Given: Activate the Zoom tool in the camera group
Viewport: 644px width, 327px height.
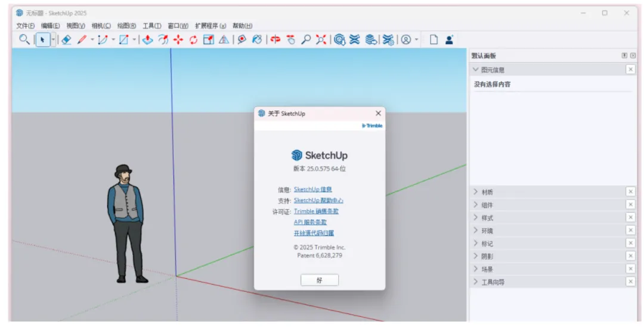Looking at the screenshot, I should click(305, 39).
